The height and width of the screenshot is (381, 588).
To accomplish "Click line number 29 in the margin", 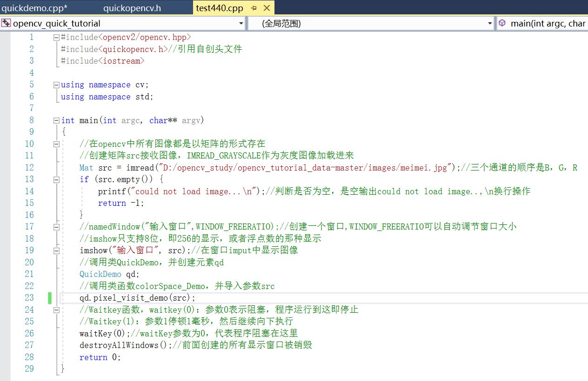I will coord(29,369).
